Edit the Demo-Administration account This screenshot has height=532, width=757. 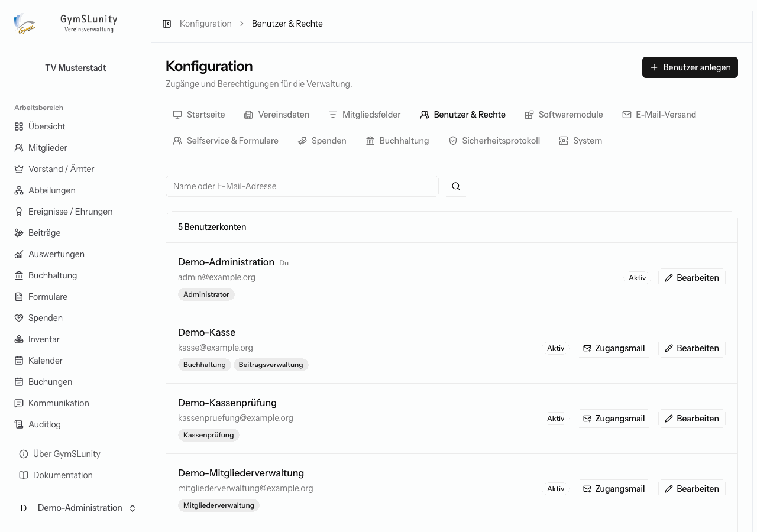coord(692,278)
